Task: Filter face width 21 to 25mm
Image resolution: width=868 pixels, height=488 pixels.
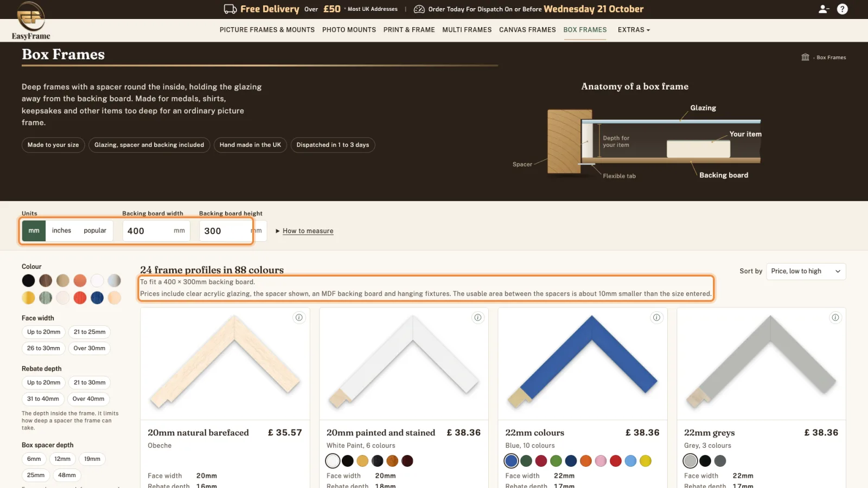Action: coord(90,332)
